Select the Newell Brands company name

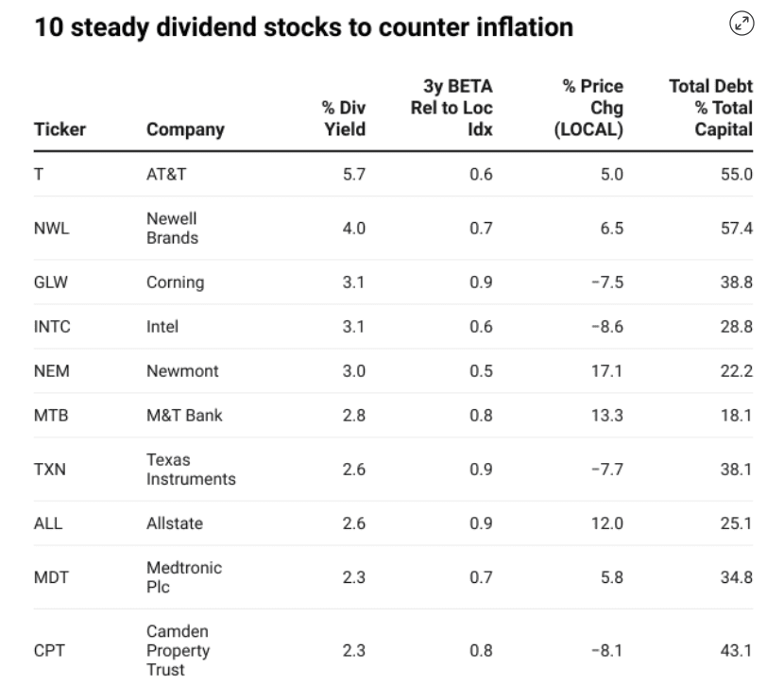coord(172,229)
